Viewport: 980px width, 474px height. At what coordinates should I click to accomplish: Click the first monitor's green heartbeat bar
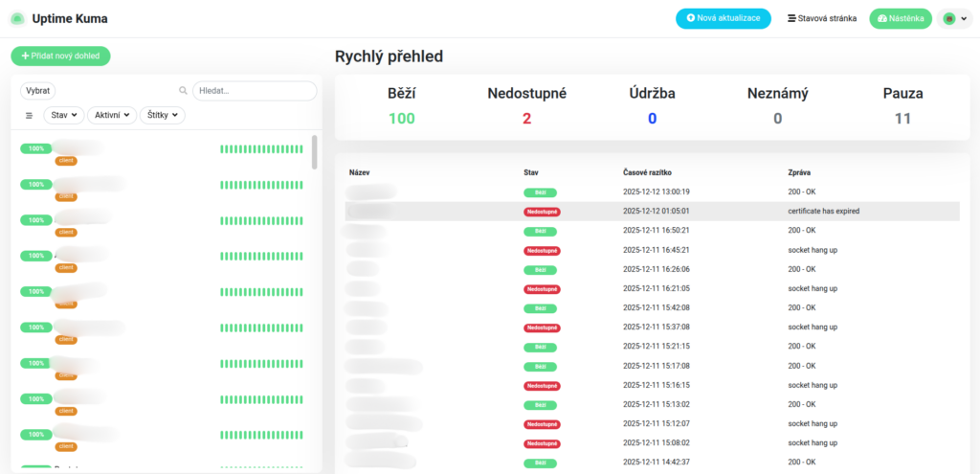point(262,148)
